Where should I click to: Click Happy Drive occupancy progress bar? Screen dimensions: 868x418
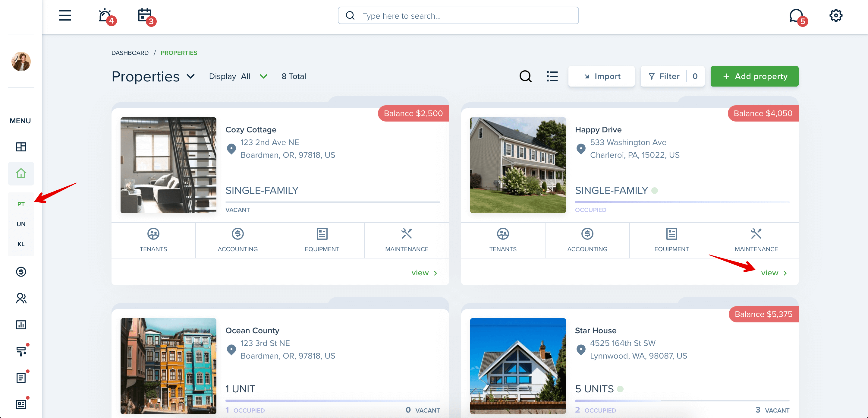click(682, 202)
